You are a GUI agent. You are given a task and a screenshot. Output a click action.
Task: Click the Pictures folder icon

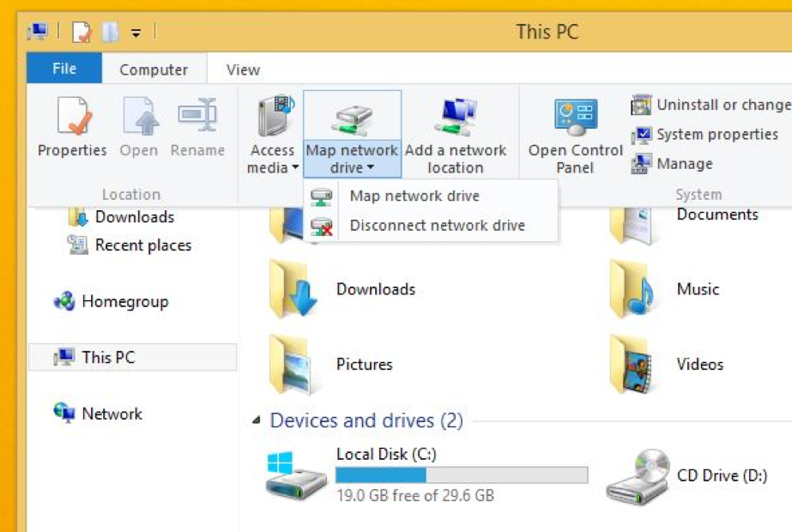click(292, 365)
